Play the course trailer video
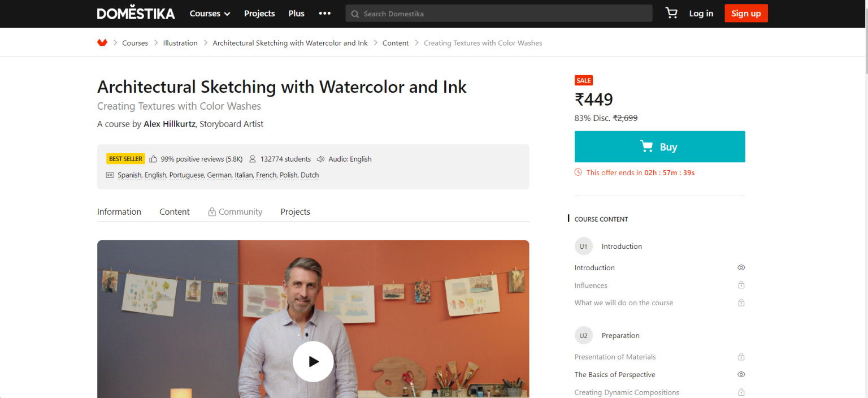Viewport: 868px width, 398px height. [x=313, y=361]
